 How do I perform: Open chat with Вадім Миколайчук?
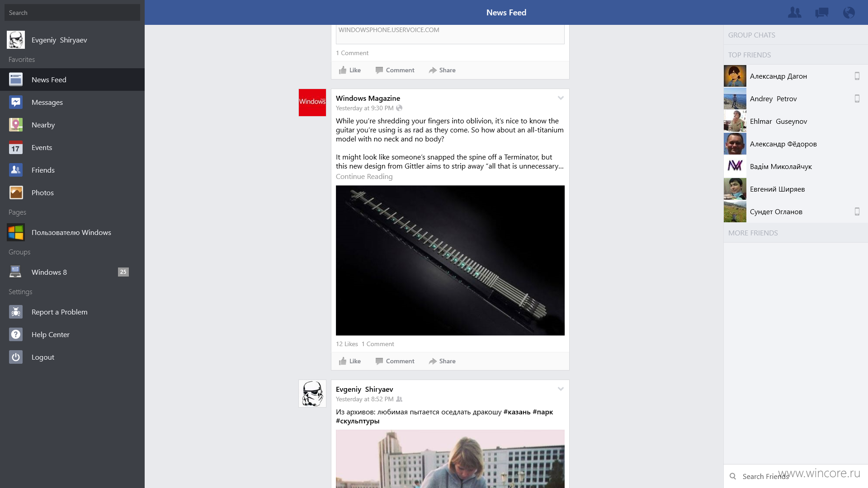click(796, 166)
